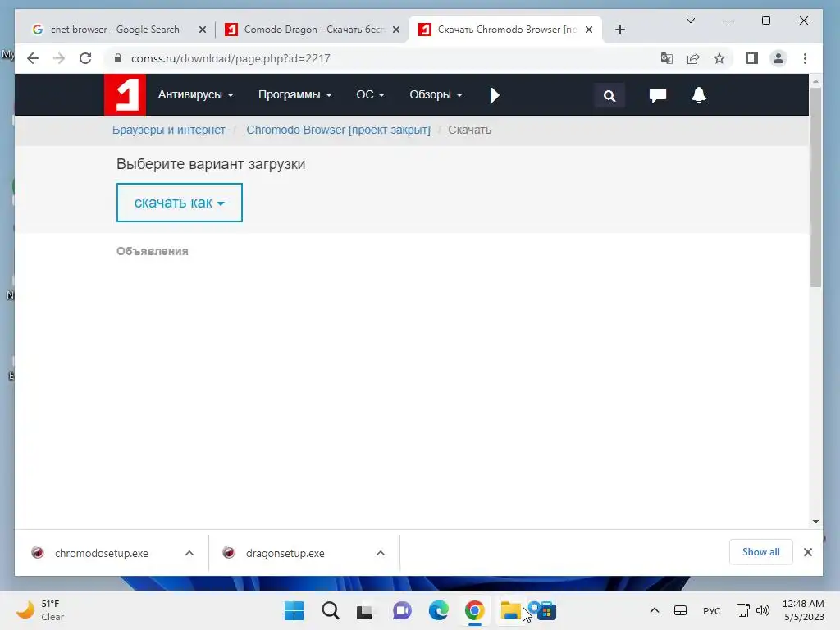
Task: Click the share page icon
Action: [693, 58]
